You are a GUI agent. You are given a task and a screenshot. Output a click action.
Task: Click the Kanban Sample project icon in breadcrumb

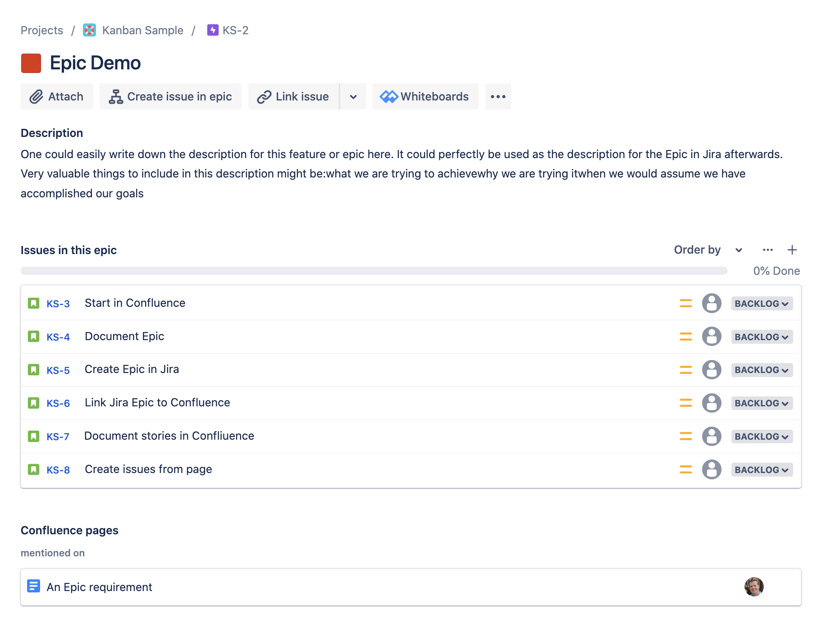89,30
